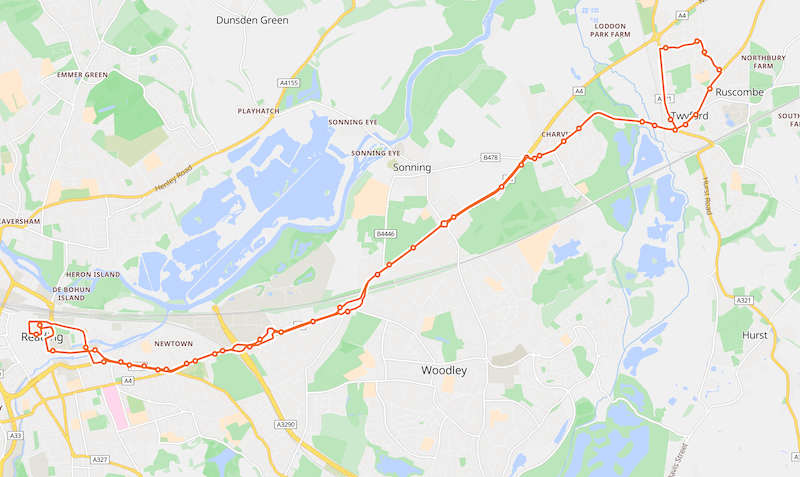800x477 pixels.
Task: Select the A3290 road shield
Action: 285,424
